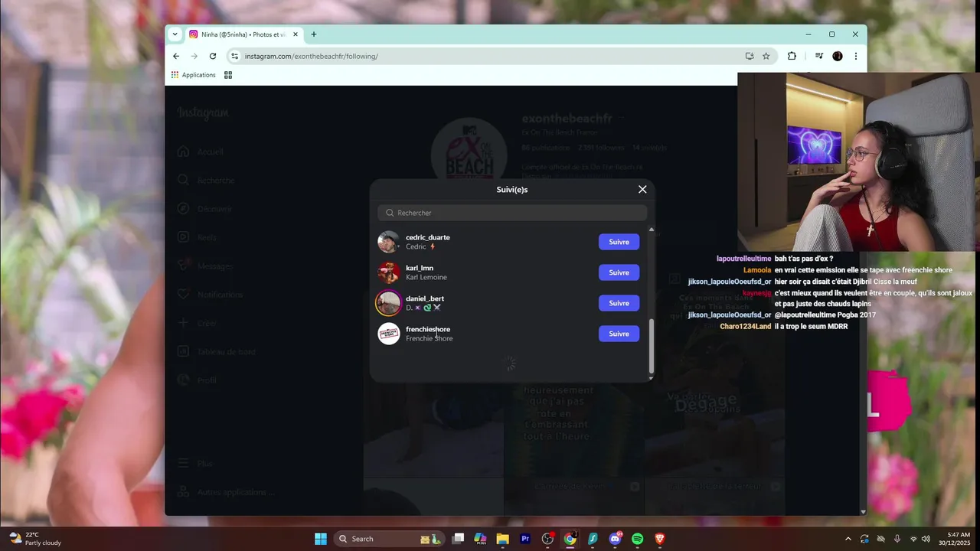Open File Explorer from taskbar
This screenshot has width=980, height=551.
pos(502,539)
